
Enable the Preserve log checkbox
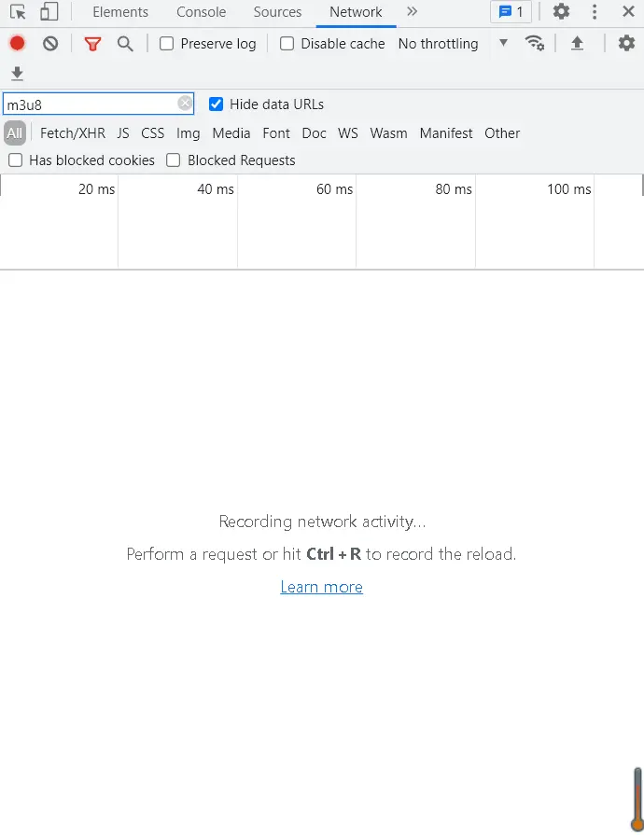(167, 44)
